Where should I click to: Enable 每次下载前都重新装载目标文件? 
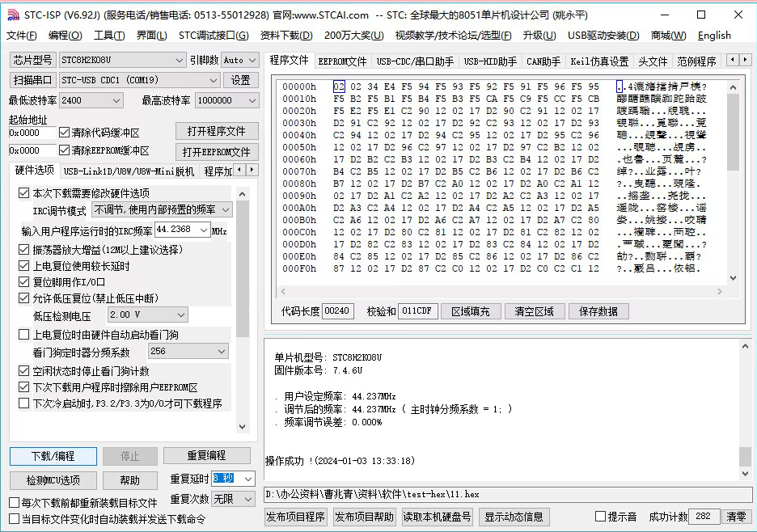tap(15, 503)
